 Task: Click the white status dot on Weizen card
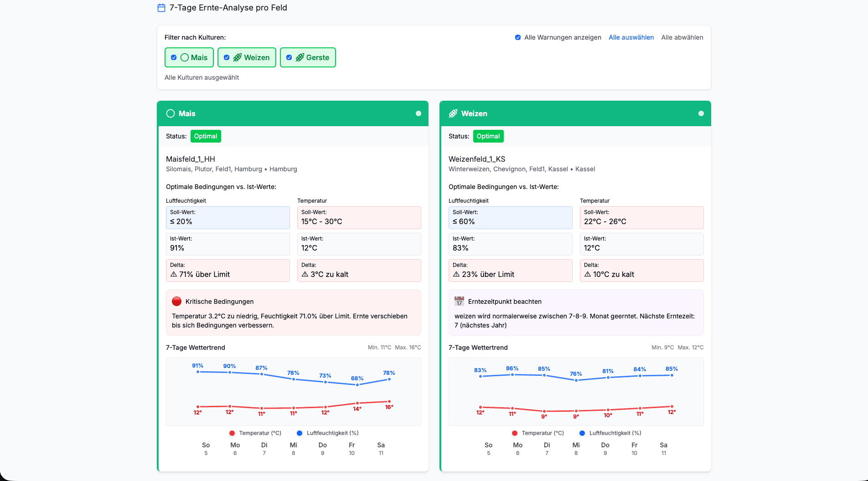(x=701, y=113)
